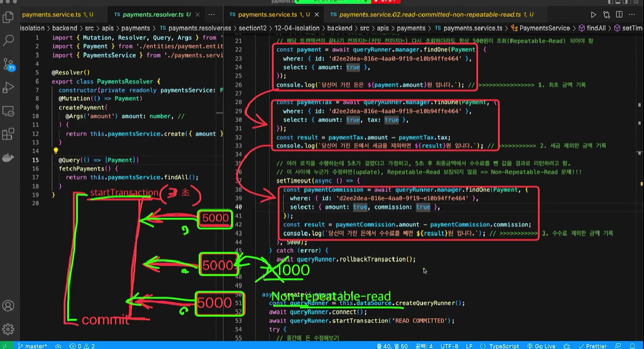Open Source Control view with 71 badge
The height and width of the screenshot is (349, 644).
[x=8, y=64]
